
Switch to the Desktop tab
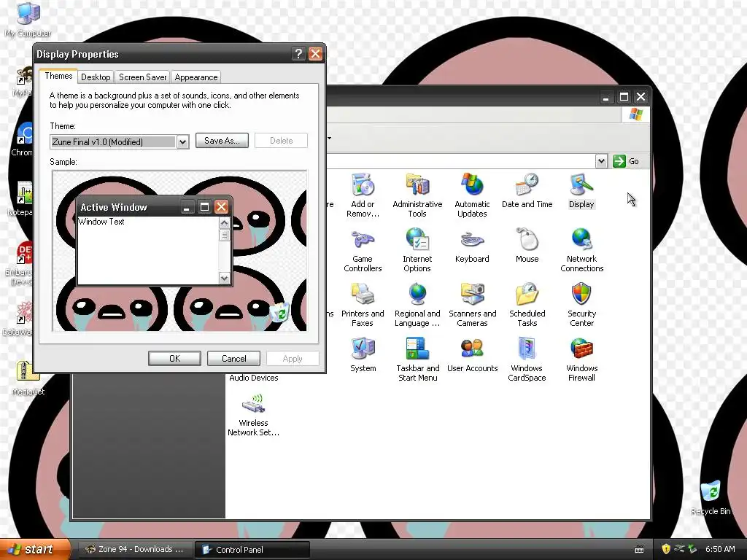[x=96, y=77]
